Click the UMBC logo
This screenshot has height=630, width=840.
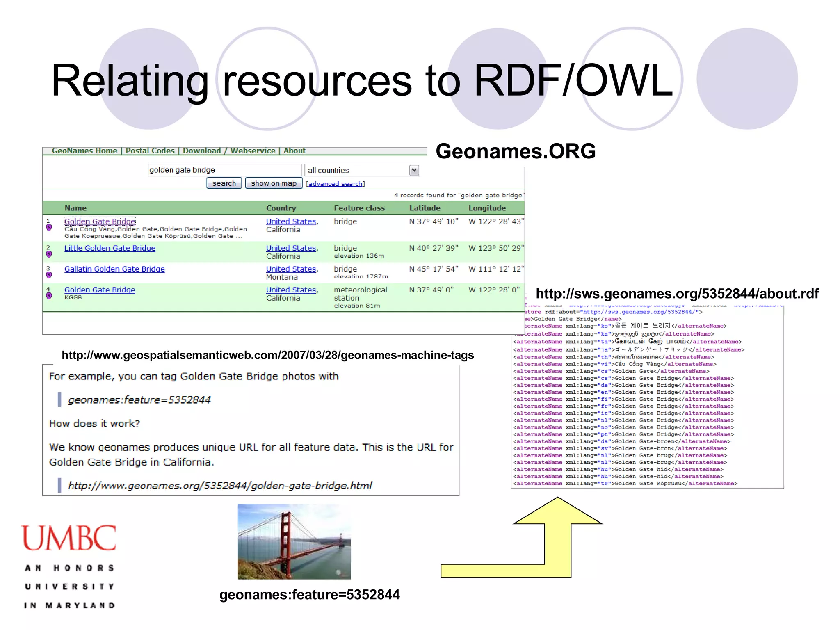[x=68, y=538]
